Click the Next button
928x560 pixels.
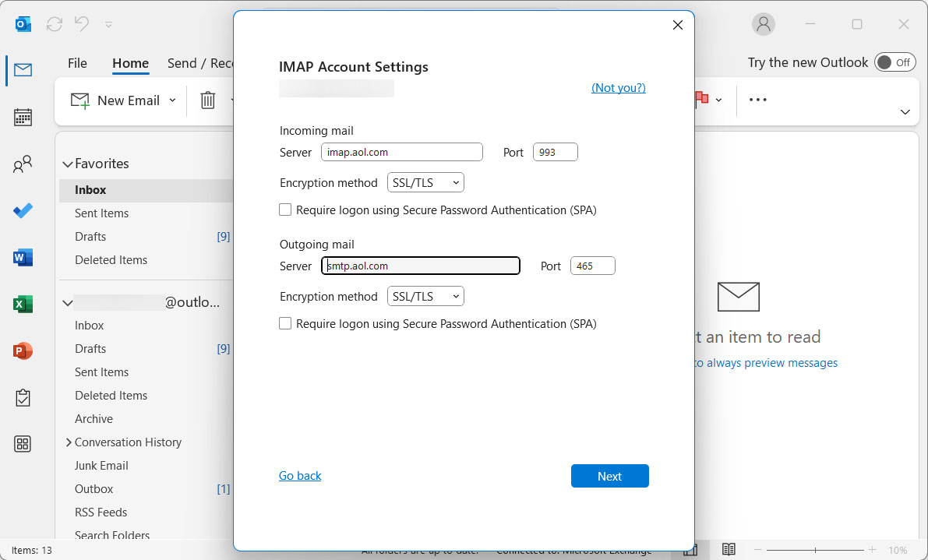(609, 476)
